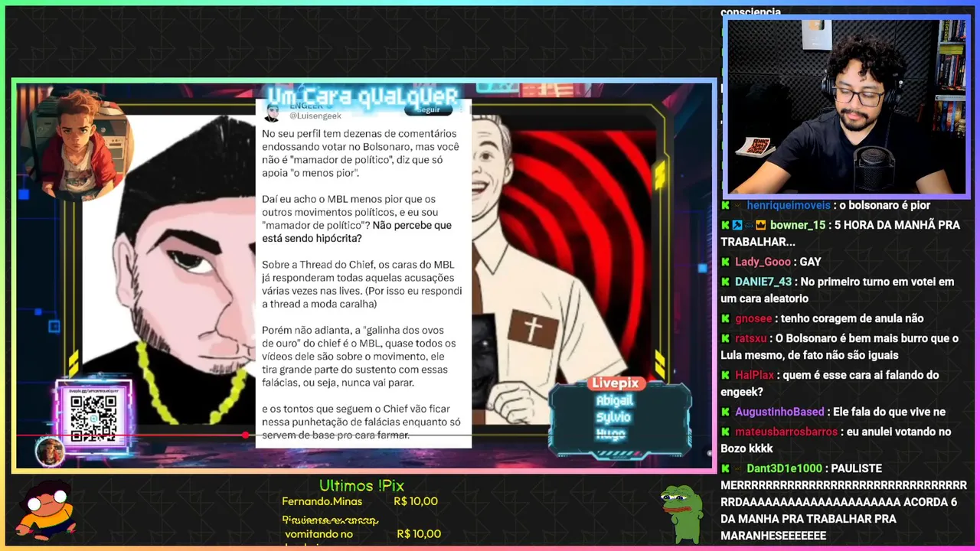The image size is (980, 551).
Task: Click the smiling cartoon man with tie
Action: tap(536, 268)
